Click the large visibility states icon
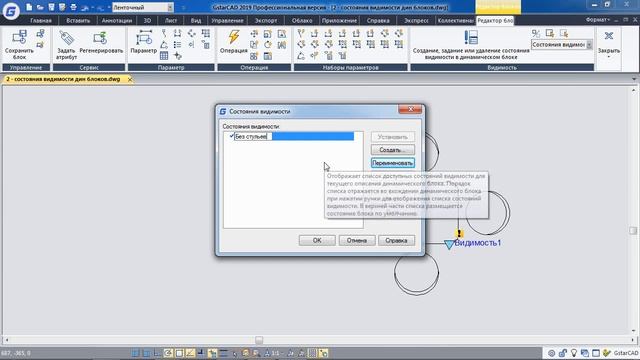Image resolution: width=640 pixels, height=360 pixels. (x=471, y=37)
